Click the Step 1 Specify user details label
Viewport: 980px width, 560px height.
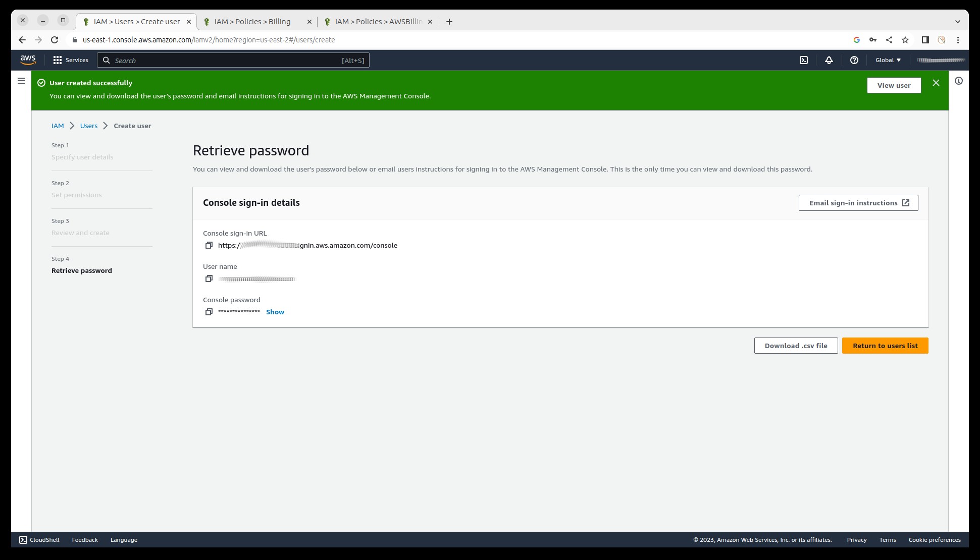coord(82,157)
